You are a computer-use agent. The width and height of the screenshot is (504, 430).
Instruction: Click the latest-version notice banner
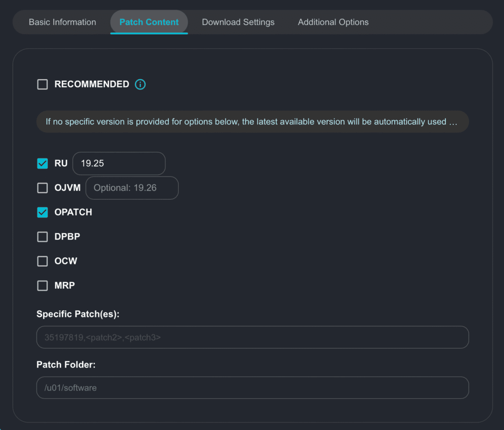pos(252,122)
